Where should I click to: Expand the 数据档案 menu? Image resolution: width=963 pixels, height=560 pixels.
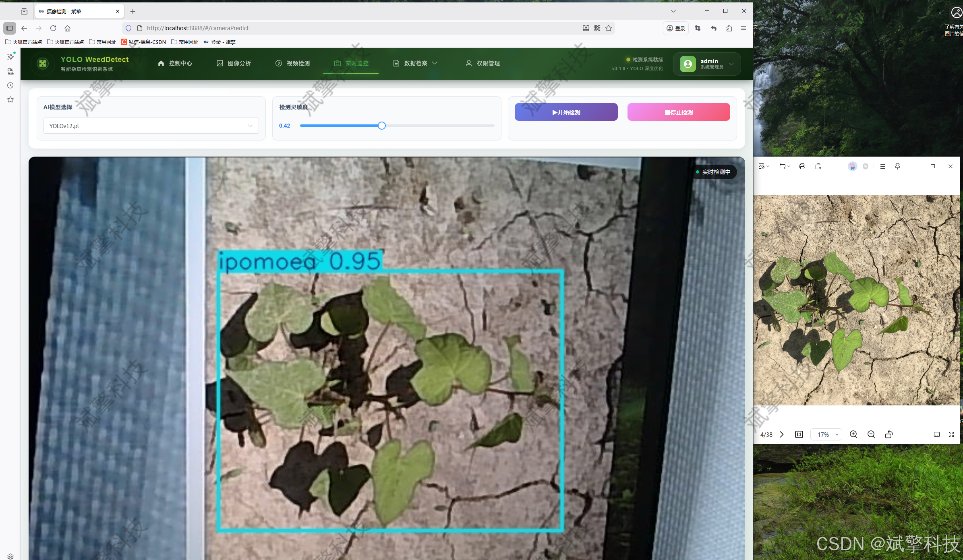(415, 63)
